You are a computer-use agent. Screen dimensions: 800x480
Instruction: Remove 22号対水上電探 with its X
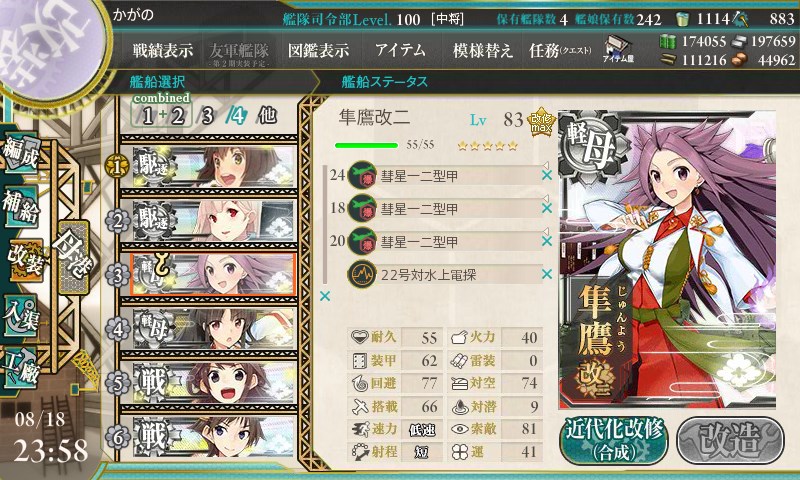tap(547, 274)
